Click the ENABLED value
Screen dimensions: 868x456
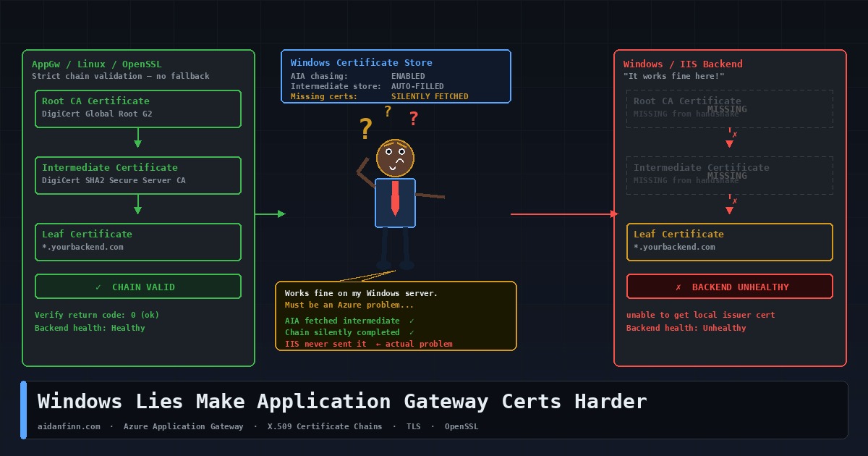click(408, 76)
